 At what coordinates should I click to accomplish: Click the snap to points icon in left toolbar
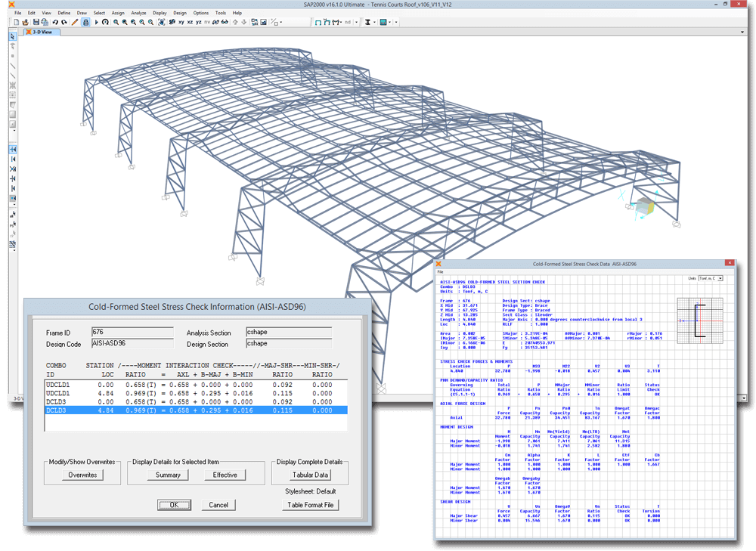tap(13, 150)
